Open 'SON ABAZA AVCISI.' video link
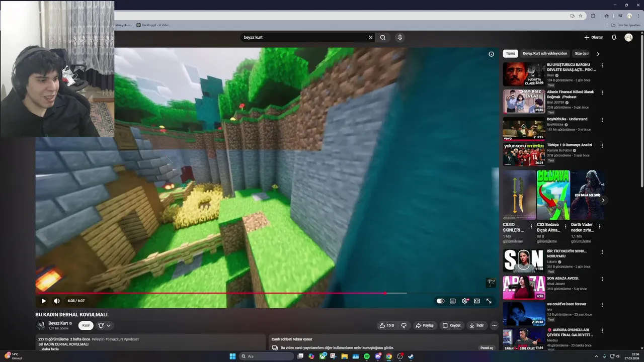Viewport: 644px width, 362px height. click(563, 278)
